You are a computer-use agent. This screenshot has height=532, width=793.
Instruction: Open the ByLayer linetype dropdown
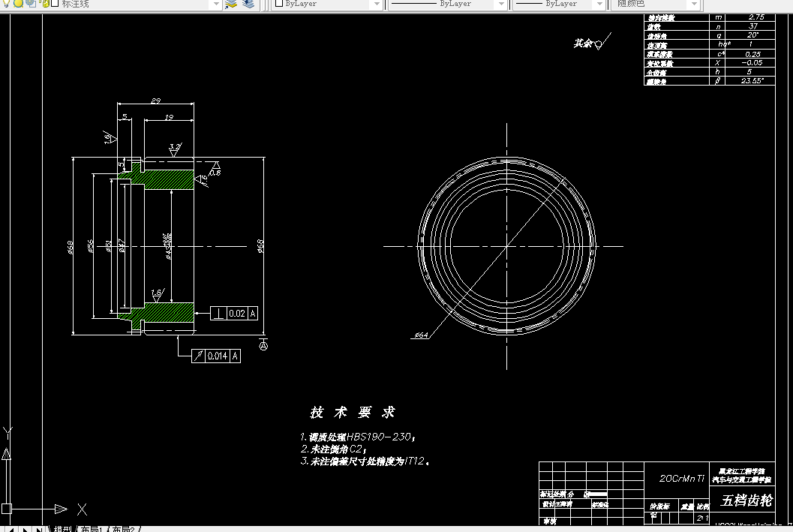[x=500, y=4]
